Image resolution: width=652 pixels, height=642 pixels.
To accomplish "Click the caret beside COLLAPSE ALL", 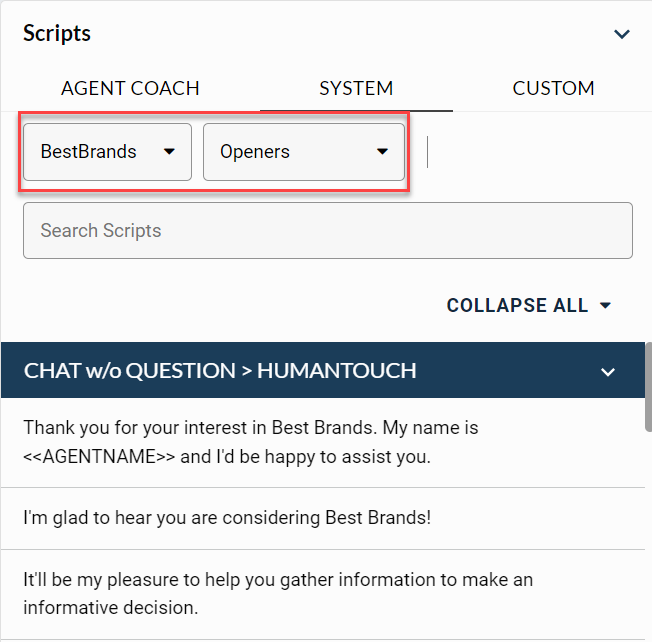I will pos(605,306).
